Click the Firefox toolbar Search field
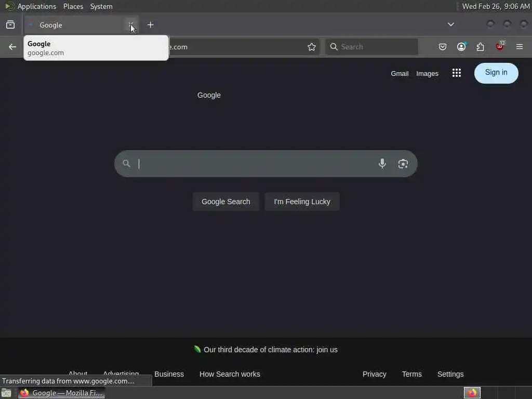The width and height of the screenshot is (532, 399). click(x=372, y=47)
